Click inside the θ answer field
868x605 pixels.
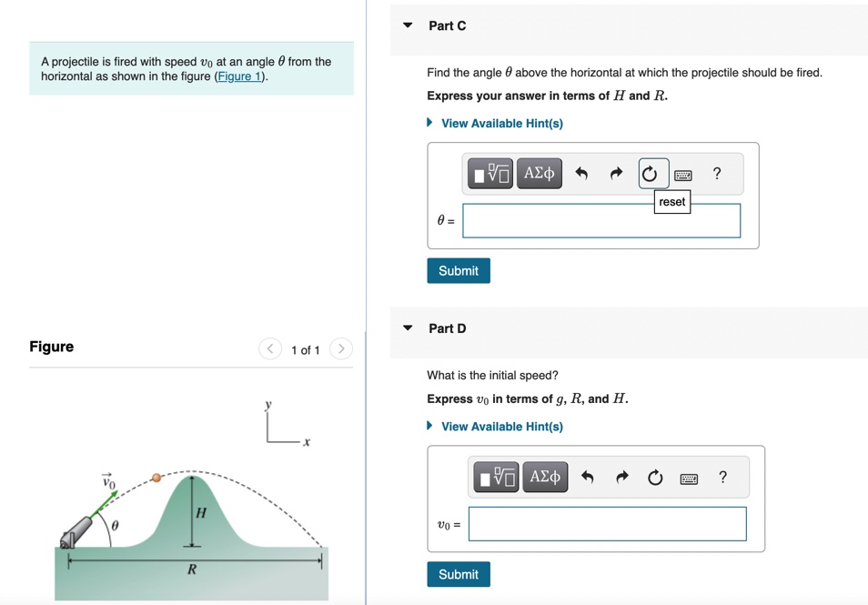tap(601, 220)
